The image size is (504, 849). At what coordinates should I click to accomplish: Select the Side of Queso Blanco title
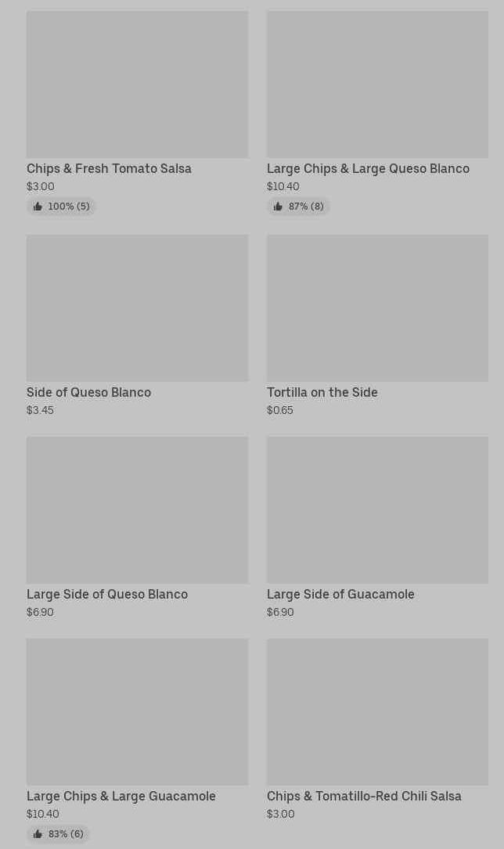tap(88, 393)
